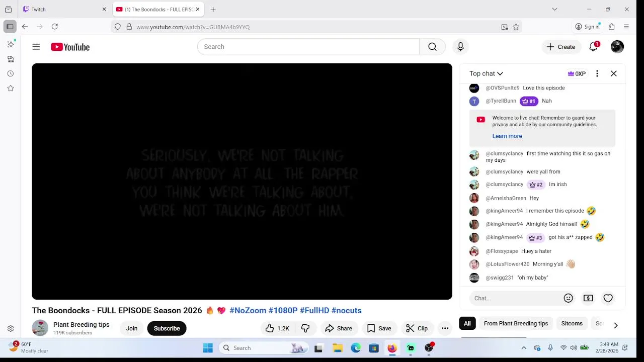Open the YouTube guide hamburger menu

pos(36,47)
